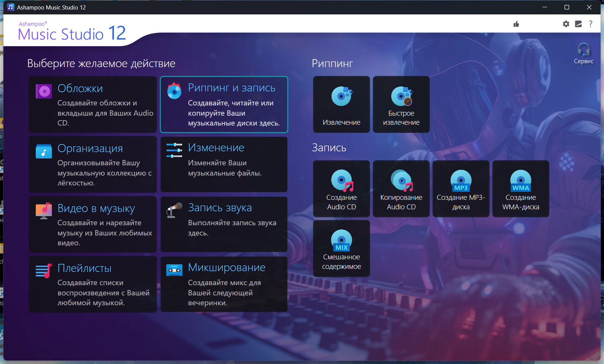Click the Копирование Audio CD disc icon

[x=402, y=180]
